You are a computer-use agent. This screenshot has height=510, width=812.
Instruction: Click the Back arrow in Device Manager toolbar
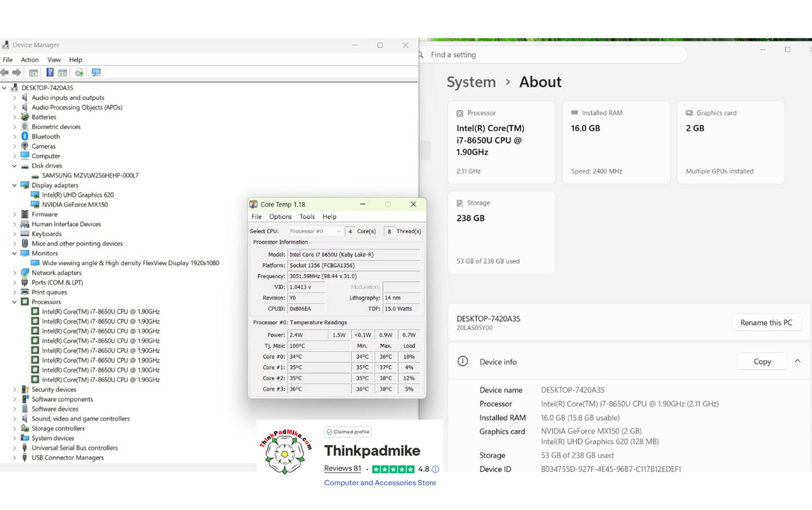(5, 72)
